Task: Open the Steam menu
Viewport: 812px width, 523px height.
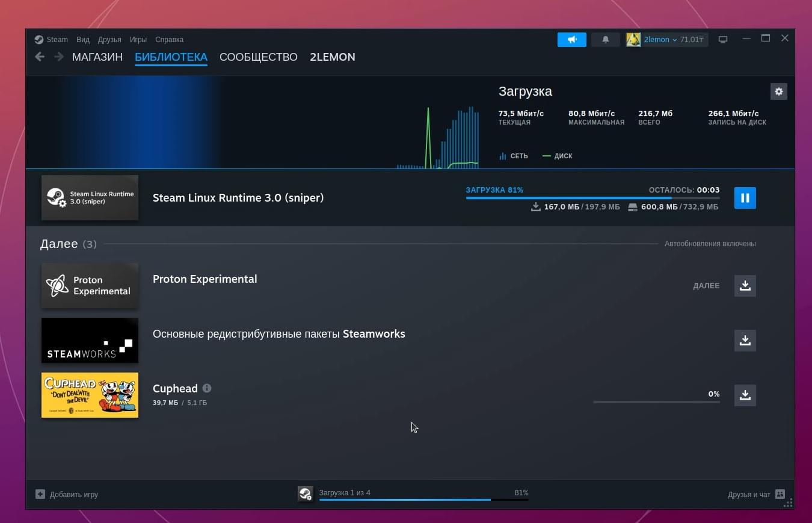Action: [x=57, y=40]
